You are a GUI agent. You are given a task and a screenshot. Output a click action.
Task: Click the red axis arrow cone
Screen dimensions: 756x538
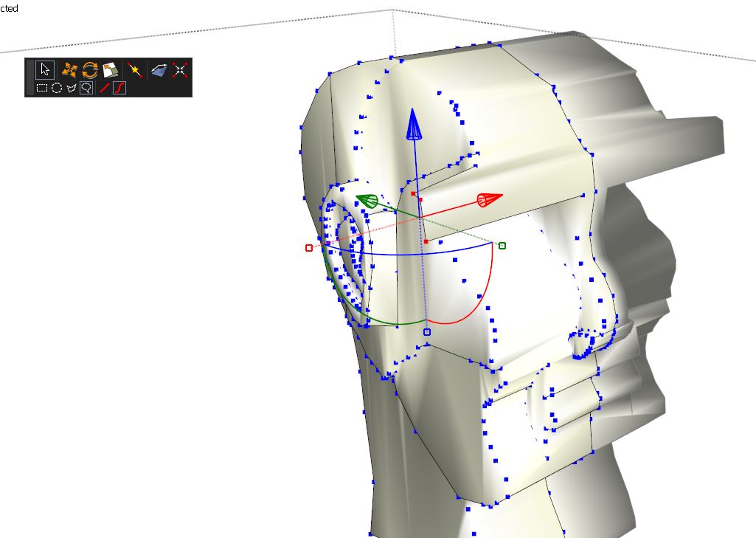[x=490, y=199]
